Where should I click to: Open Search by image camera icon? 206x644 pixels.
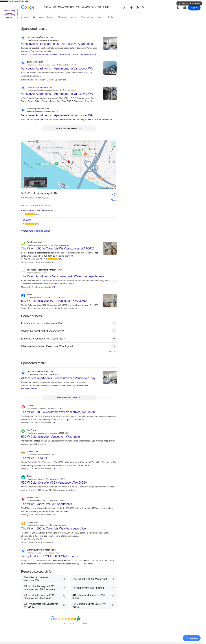137,7
